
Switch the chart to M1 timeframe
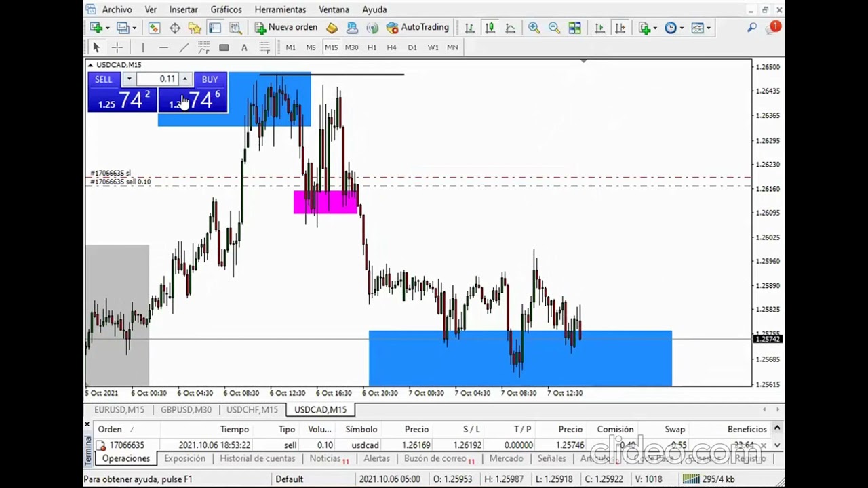click(x=290, y=47)
